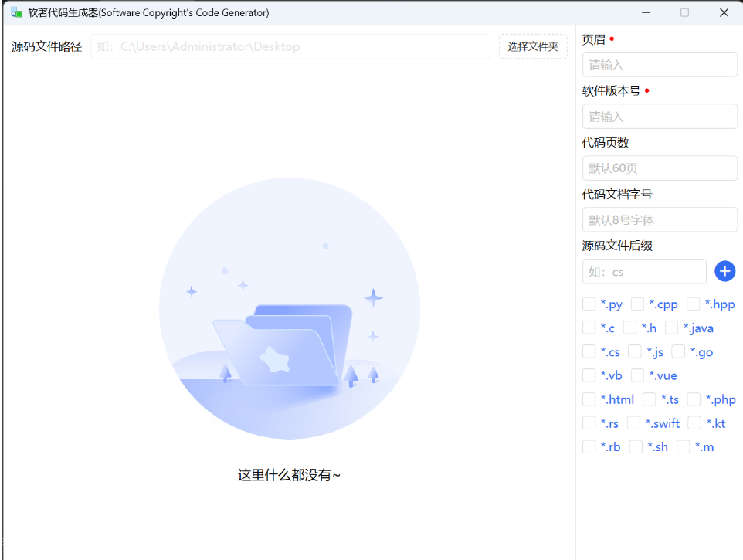Click the blue plus add-suffix button
Viewport: 743px width, 560px height.
coord(724,271)
